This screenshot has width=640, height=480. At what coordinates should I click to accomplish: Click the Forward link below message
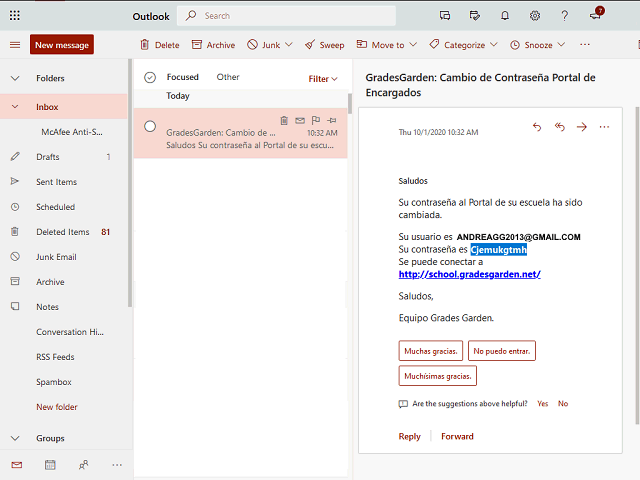(x=457, y=436)
